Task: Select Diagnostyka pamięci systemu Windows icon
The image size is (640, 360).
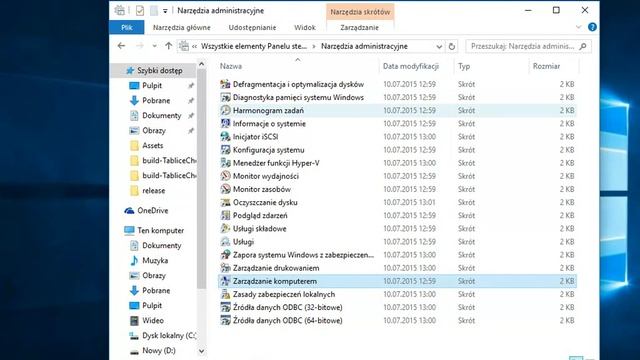Action: [x=225, y=97]
